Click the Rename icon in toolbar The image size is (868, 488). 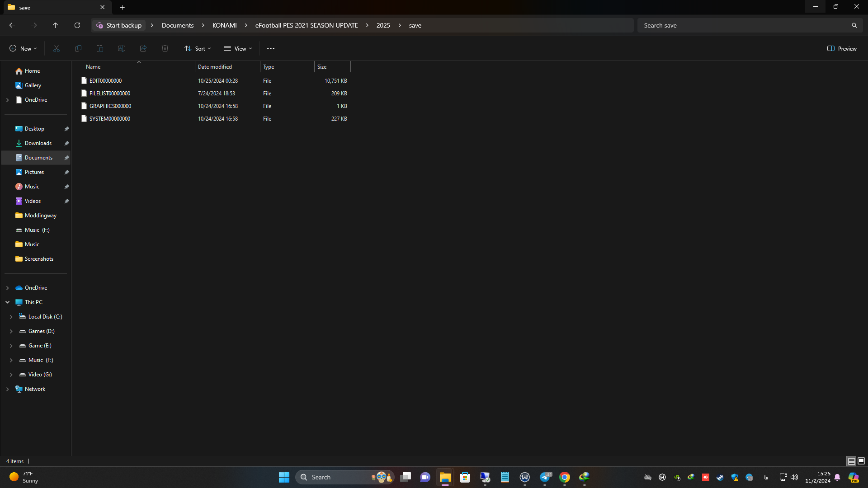[x=122, y=48]
